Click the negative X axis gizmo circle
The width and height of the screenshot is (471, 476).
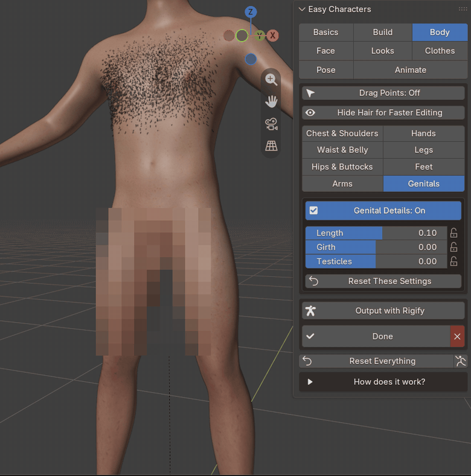[229, 36]
